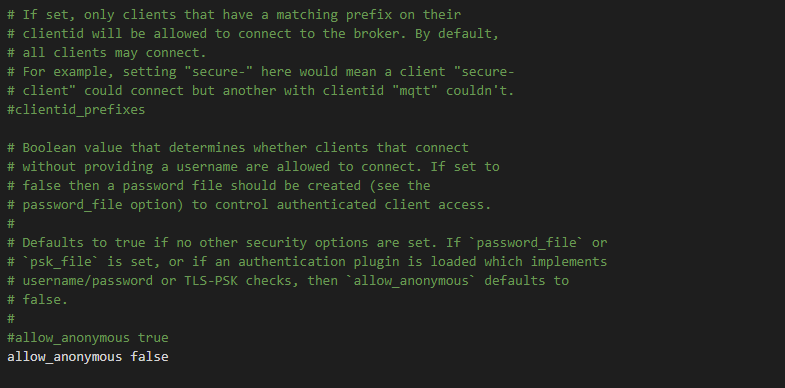Viewport: 785px width, 388px height.
Task: Click the word 'Defaults' in the comment
Action: point(53,243)
